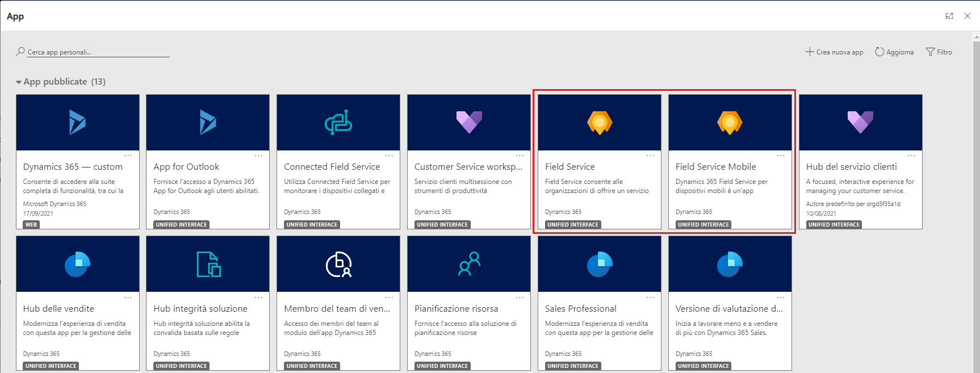Click Crea nuova app button
This screenshot has height=373, width=980.
click(x=834, y=52)
